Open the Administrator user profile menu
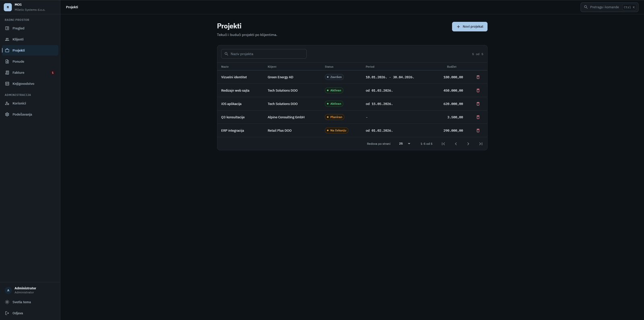The image size is (644, 320). [x=30, y=290]
